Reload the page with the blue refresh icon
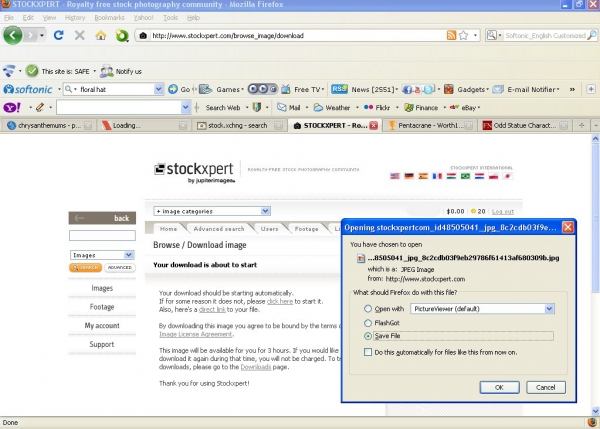Image resolution: width=600 pixels, height=429 pixels. point(59,35)
